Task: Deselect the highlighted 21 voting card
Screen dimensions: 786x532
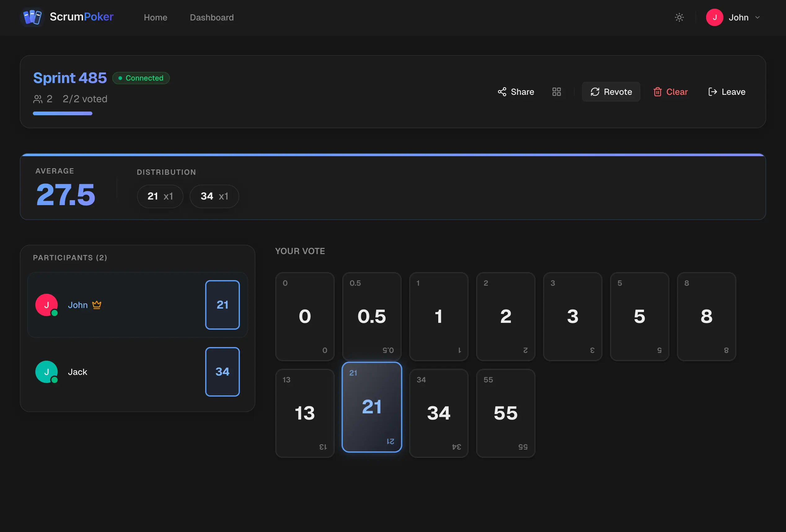Action: (371, 407)
